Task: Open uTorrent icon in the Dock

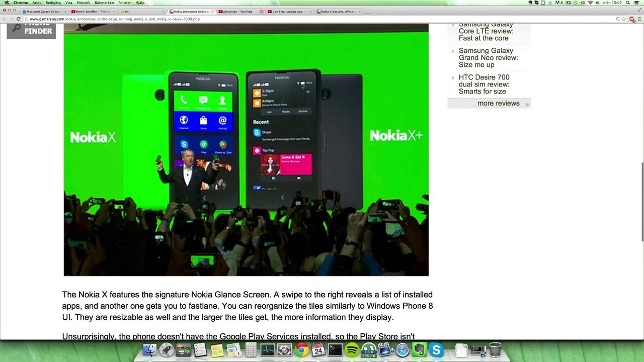Action: click(x=369, y=350)
